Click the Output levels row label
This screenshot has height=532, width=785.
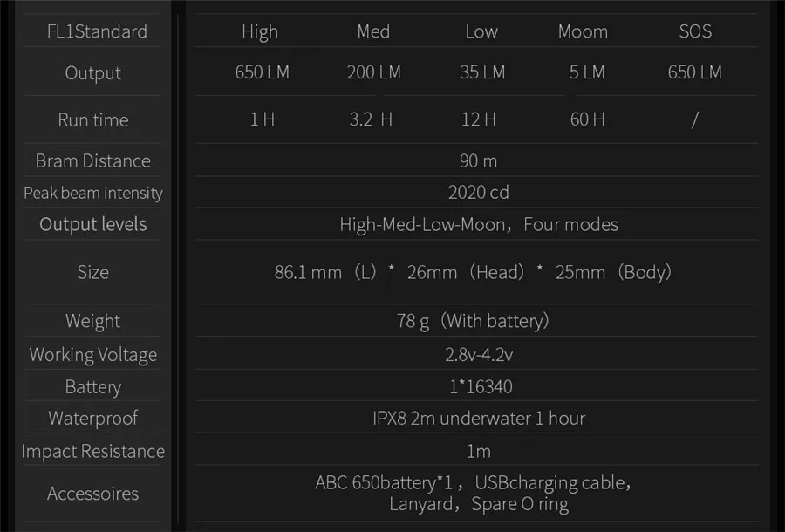[93, 224]
